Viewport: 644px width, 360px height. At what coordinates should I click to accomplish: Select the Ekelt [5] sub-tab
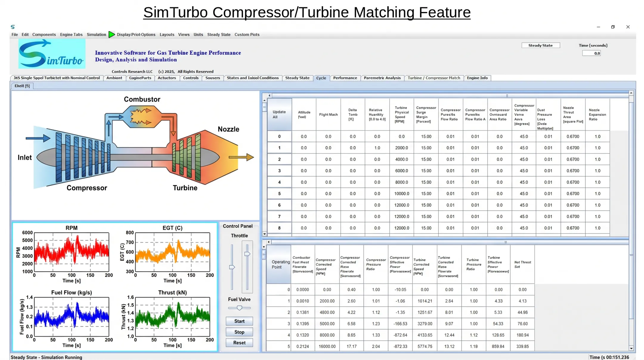pyautogui.click(x=22, y=86)
